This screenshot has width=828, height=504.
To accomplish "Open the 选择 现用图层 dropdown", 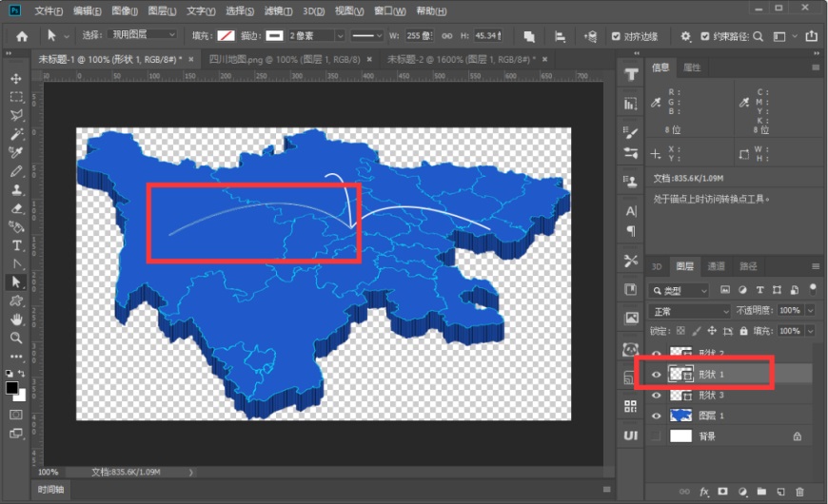I will point(143,34).
